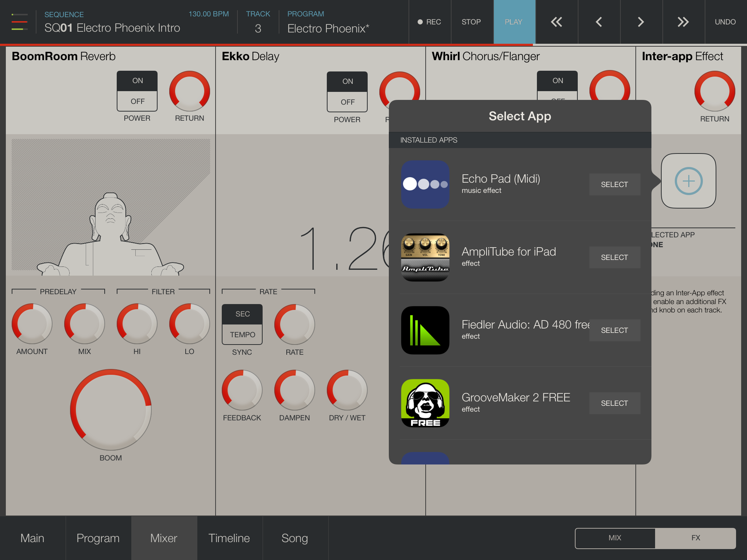Screen dimensions: 747x560
Task: Click the delay time readout 1.26
Action: pyautogui.click(x=344, y=249)
